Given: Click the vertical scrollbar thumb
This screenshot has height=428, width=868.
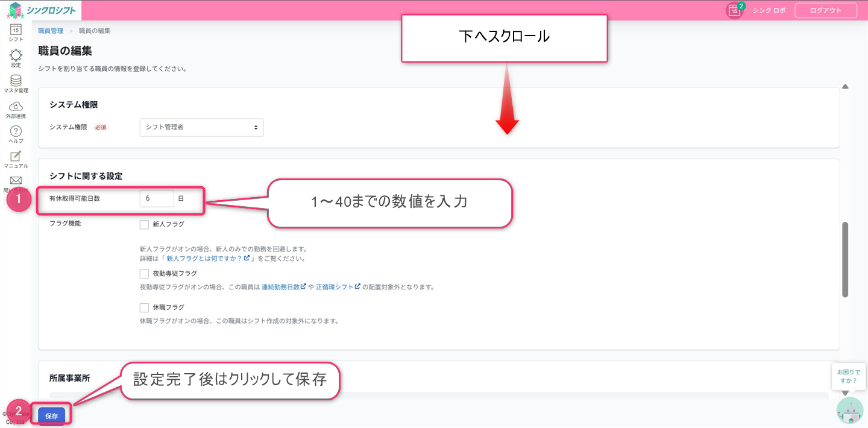Looking at the screenshot, I should coord(845,259).
